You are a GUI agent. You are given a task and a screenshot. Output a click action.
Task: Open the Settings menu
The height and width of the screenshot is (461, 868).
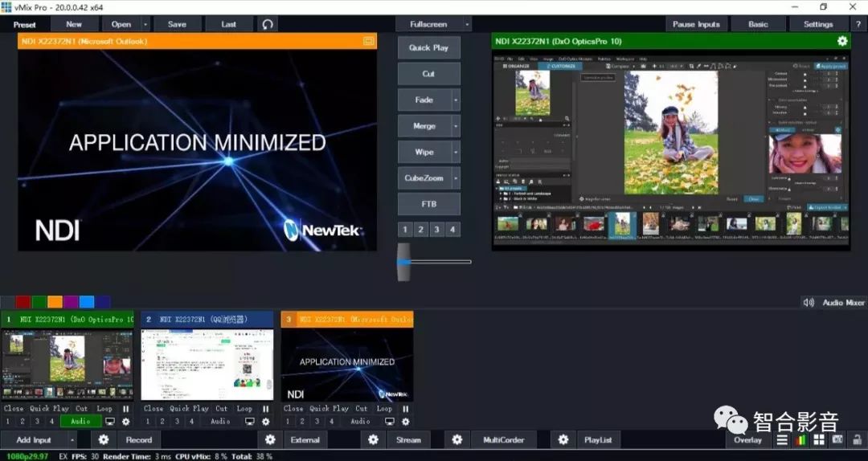click(x=818, y=24)
